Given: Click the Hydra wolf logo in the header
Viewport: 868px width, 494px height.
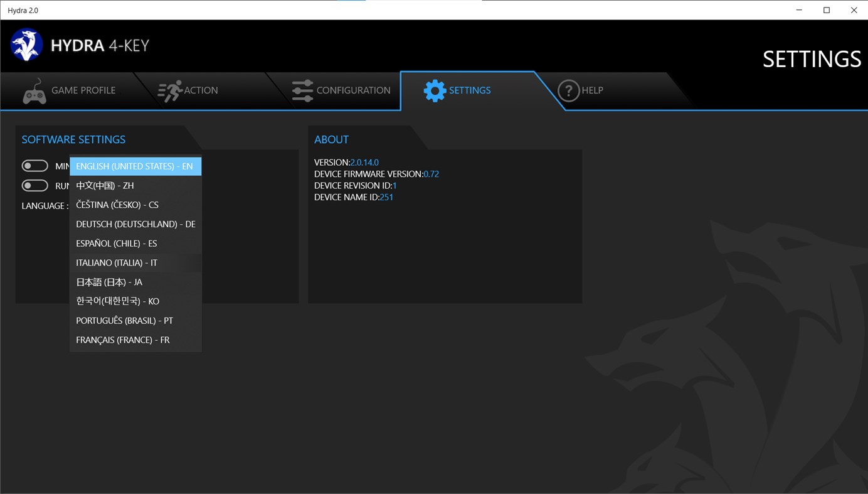Looking at the screenshot, I should tap(26, 44).
